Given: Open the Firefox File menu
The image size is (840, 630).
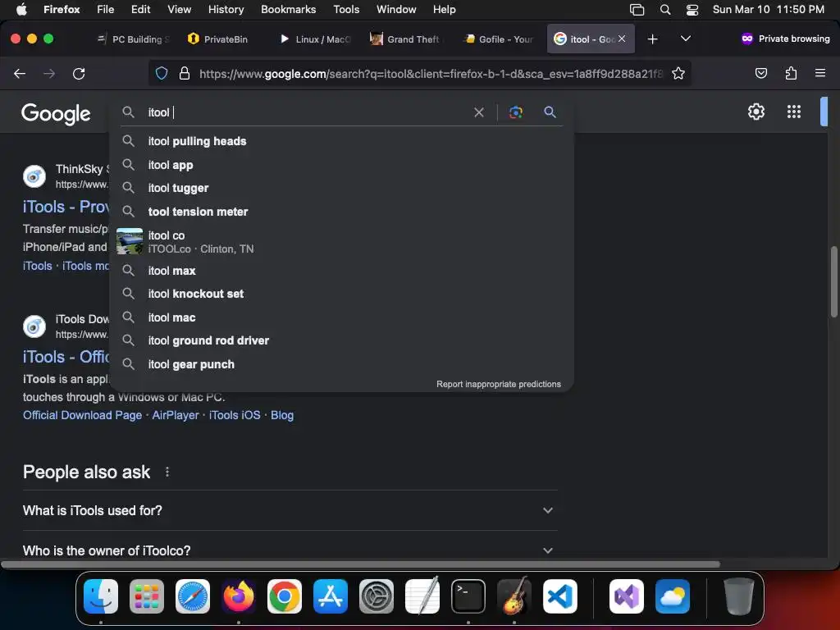Looking at the screenshot, I should (106, 10).
